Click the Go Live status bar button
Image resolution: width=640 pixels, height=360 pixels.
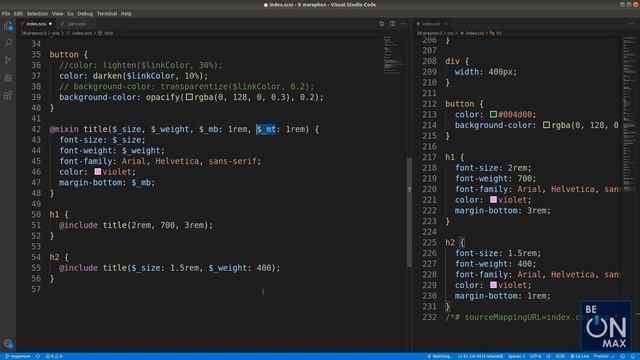(x=580, y=356)
